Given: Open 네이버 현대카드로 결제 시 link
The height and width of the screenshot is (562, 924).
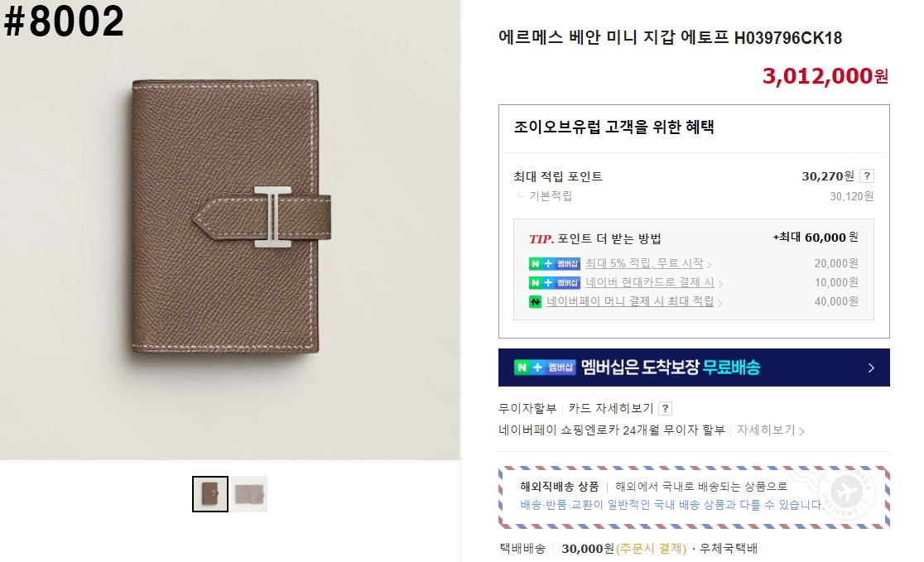Looking at the screenshot, I should [649, 282].
